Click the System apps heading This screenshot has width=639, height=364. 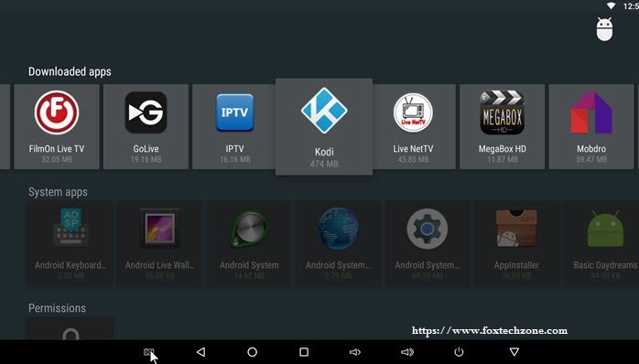[58, 192]
